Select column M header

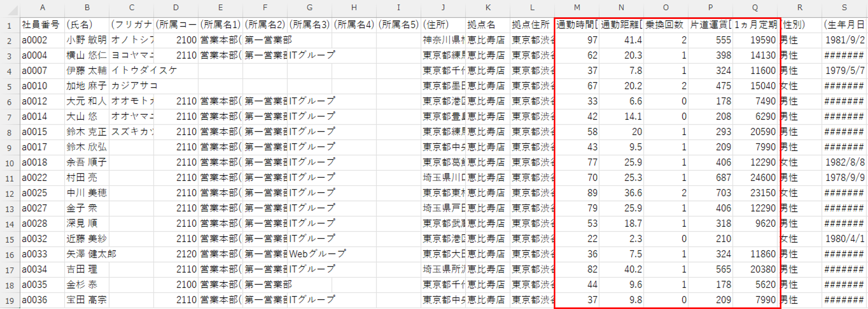pyautogui.click(x=577, y=8)
